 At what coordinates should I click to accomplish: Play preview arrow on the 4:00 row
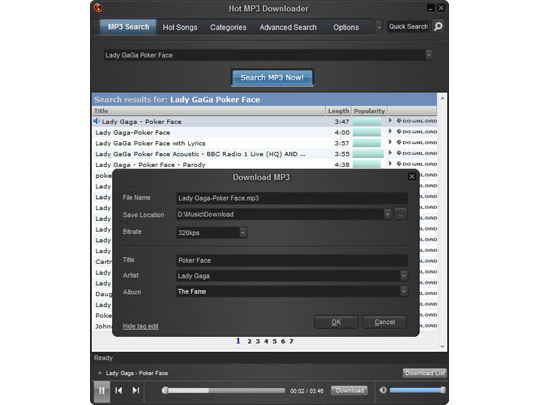[x=390, y=132]
